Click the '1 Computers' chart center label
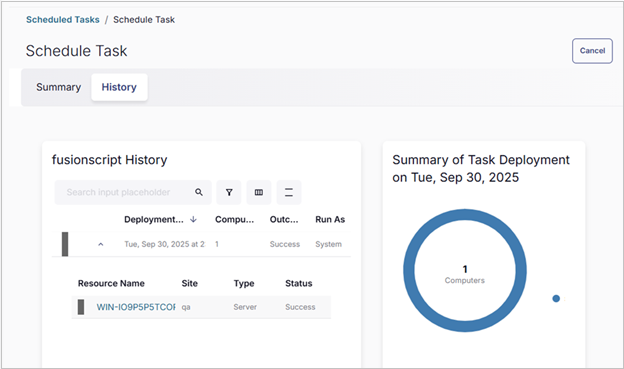Viewport: 624px width, 369px height. point(464,274)
